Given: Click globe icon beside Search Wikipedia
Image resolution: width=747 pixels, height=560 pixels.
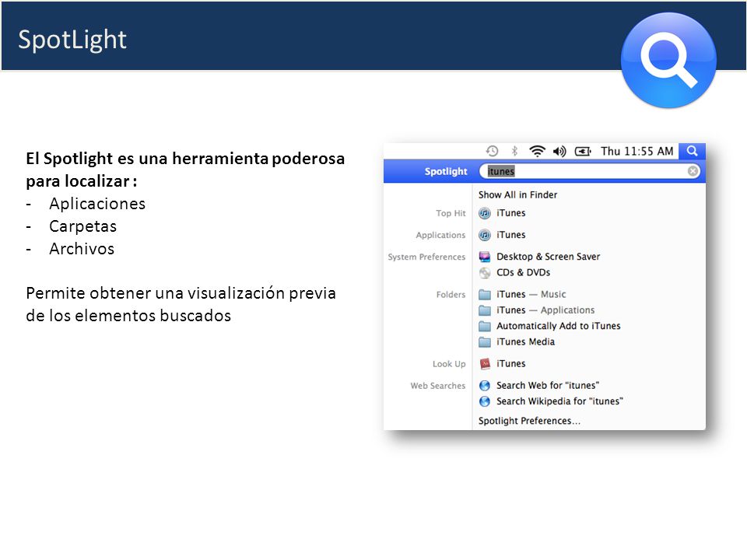Looking at the screenshot, I should click(x=485, y=401).
